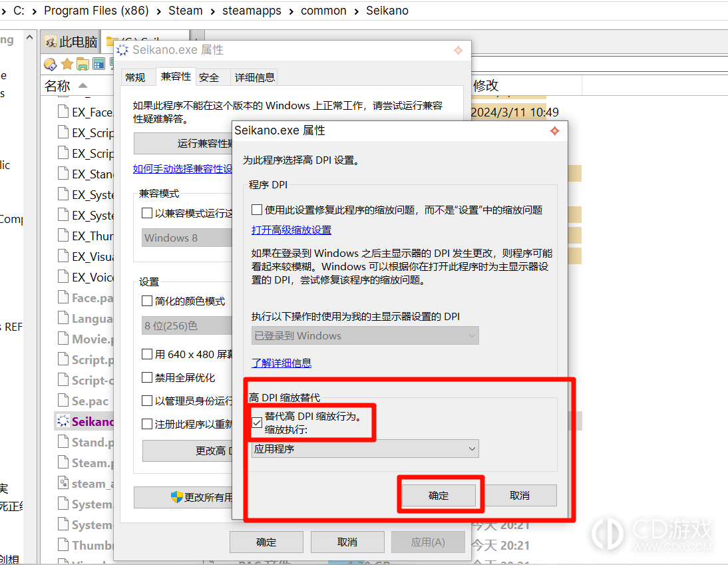Open the 打开高级缩放设置 link

(291, 230)
